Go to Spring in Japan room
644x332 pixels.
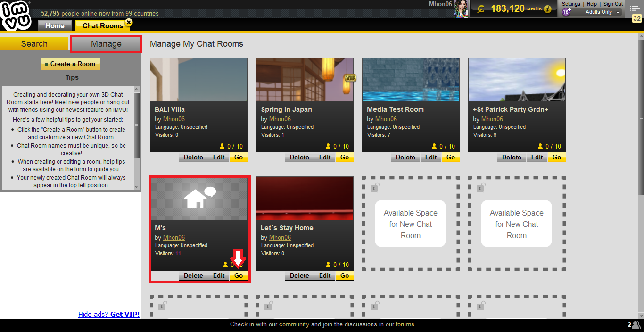(x=345, y=157)
